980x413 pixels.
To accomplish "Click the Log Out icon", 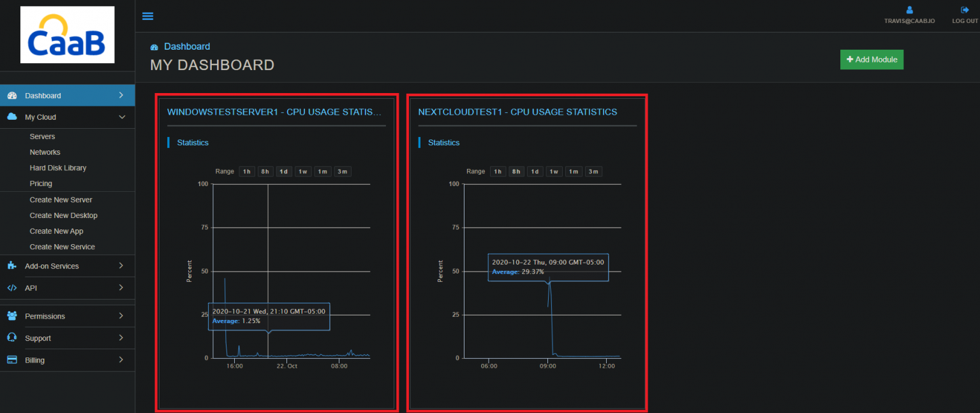I will 965,10.
